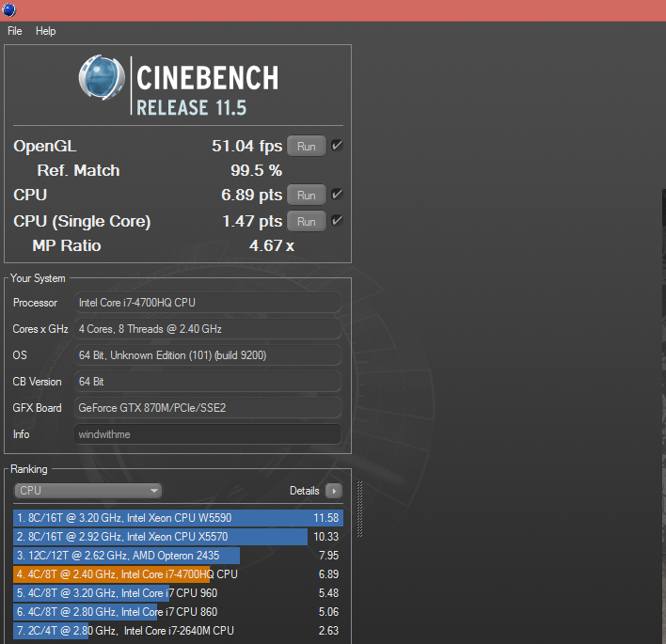The image size is (666, 644).
Task: Run the CPU benchmark
Action: click(x=307, y=195)
